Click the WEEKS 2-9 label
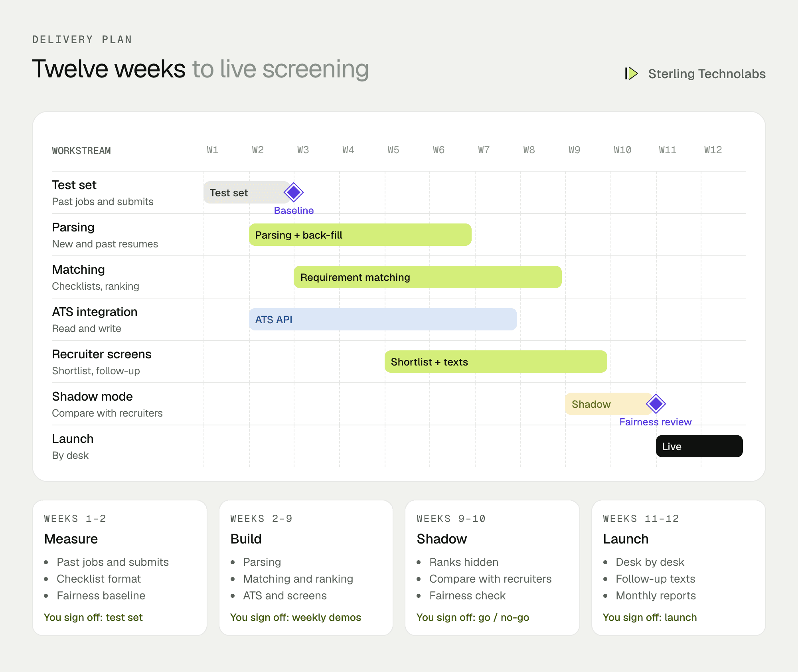Screen dimensions: 798x672 pos(261,518)
